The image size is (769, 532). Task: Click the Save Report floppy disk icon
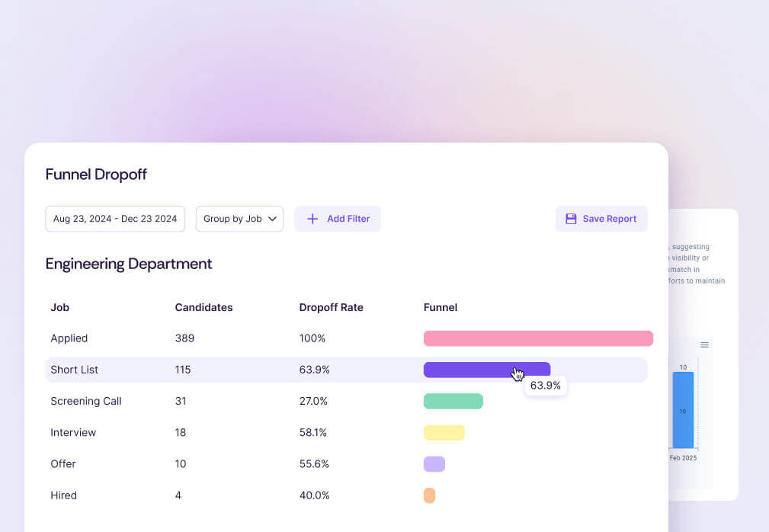(x=571, y=219)
